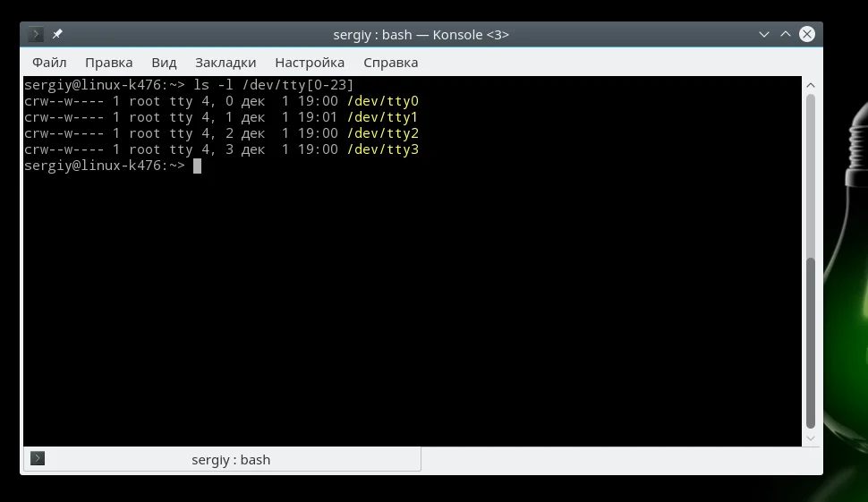Open the Настройка menu
The width and height of the screenshot is (868, 502).
[310, 63]
